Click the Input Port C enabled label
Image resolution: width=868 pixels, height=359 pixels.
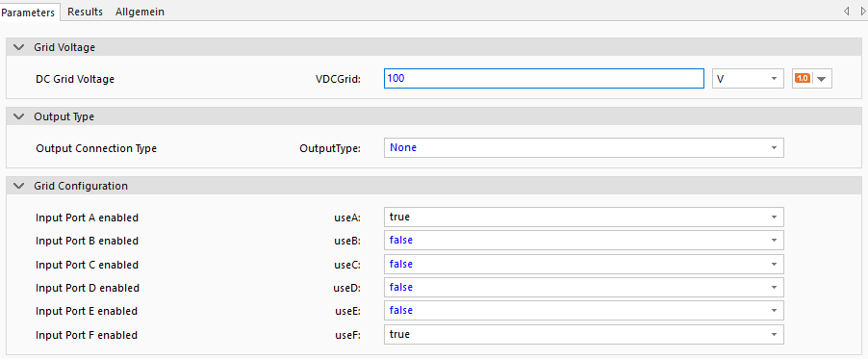click(87, 265)
